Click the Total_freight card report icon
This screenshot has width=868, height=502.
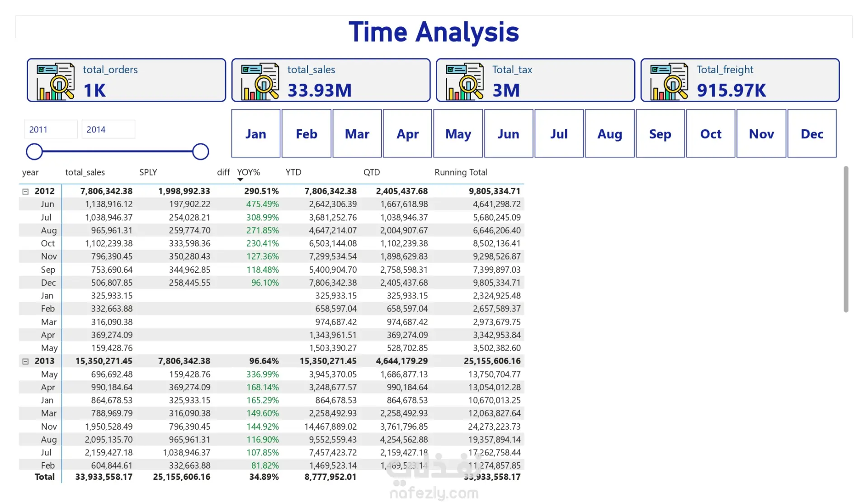coord(669,81)
